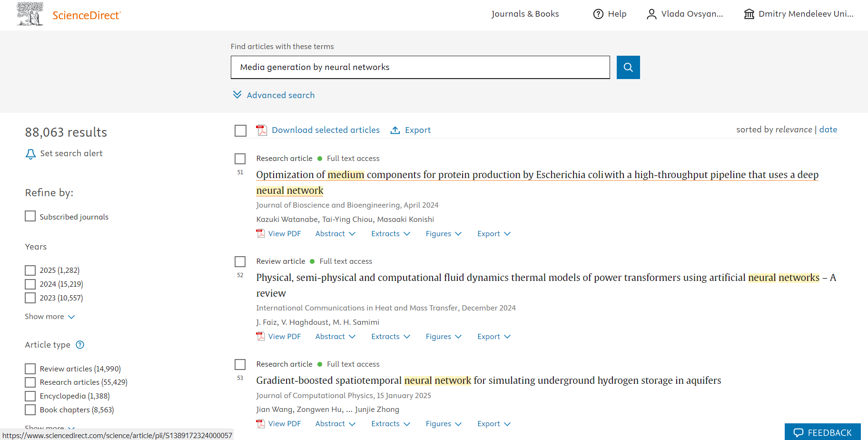868x440 pixels.
Task: Select the checkbox for article 51
Action: point(240,159)
